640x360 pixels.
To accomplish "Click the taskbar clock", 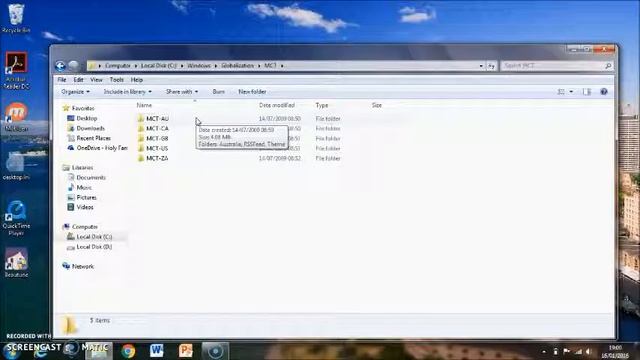I will coord(615,351).
